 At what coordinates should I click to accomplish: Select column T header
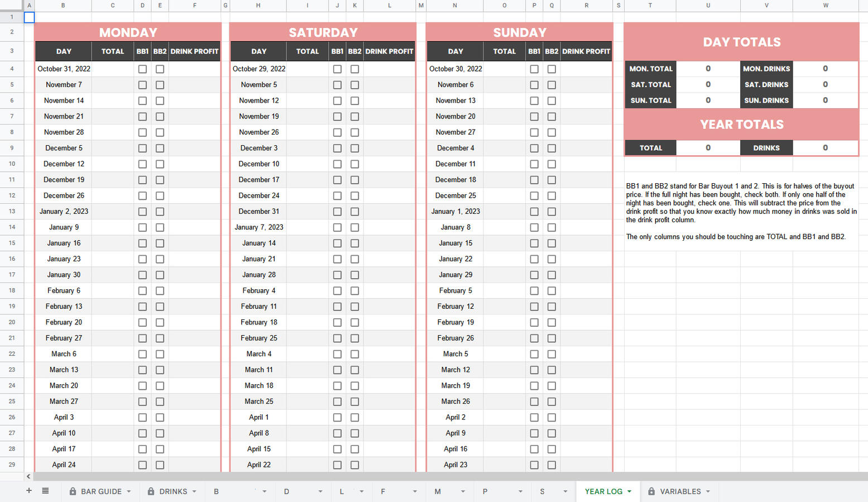pos(650,6)
